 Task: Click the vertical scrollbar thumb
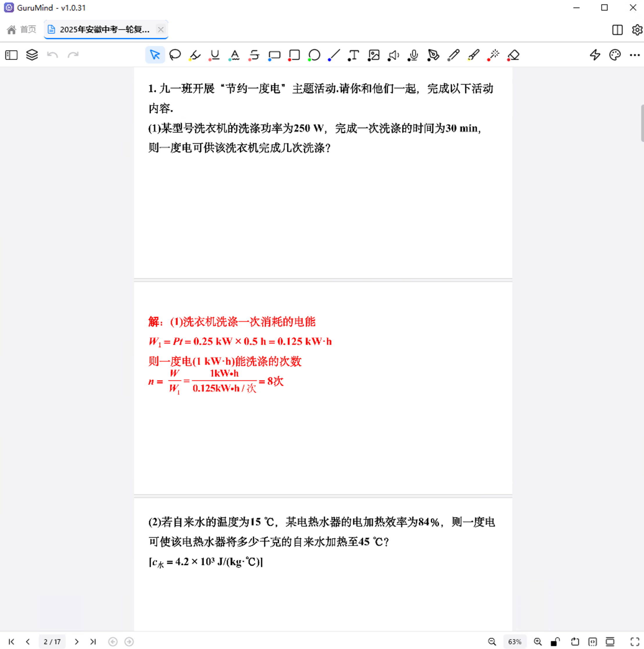tap(642, 123)
